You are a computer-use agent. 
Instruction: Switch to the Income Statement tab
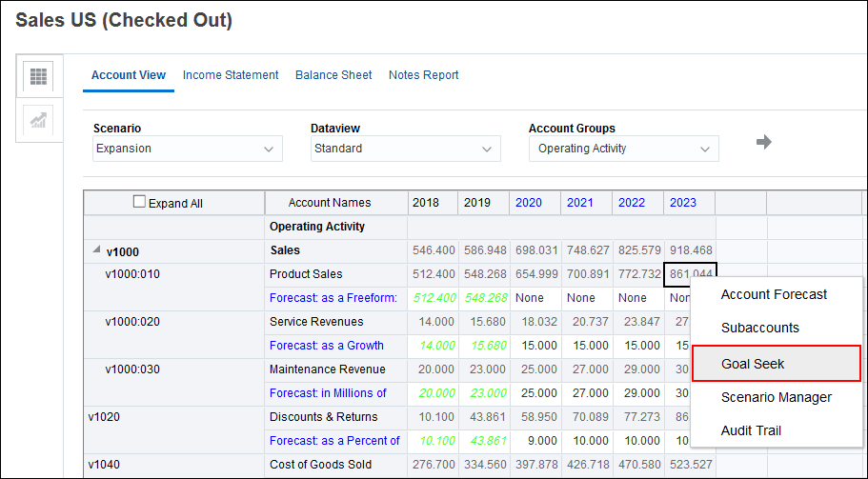[x=231, y=75]
